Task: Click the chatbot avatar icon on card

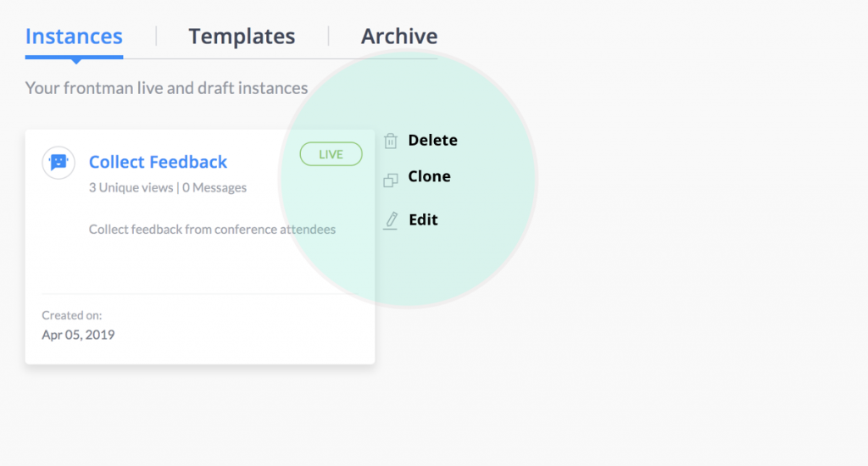Action: pyautogui.click(x=58, y=162)
